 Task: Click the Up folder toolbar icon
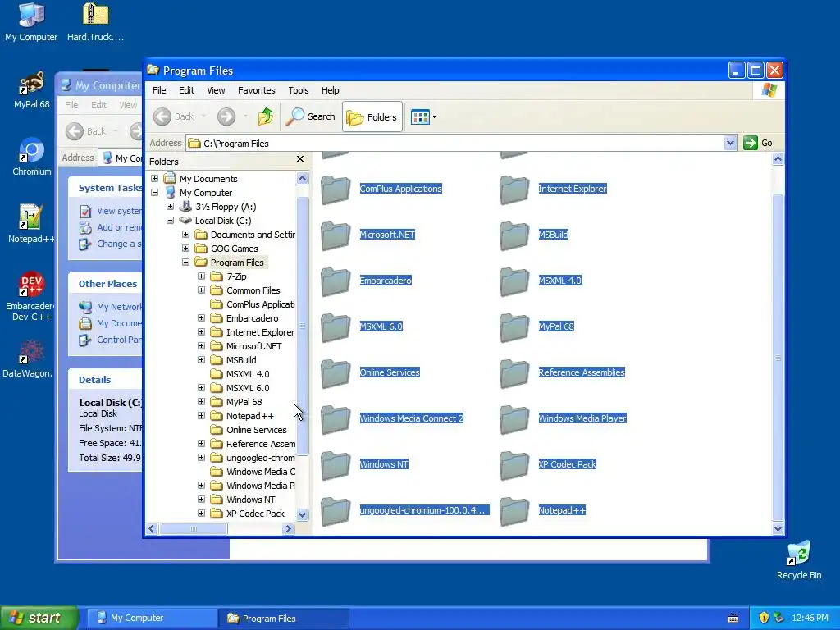[x=265, y=116]
